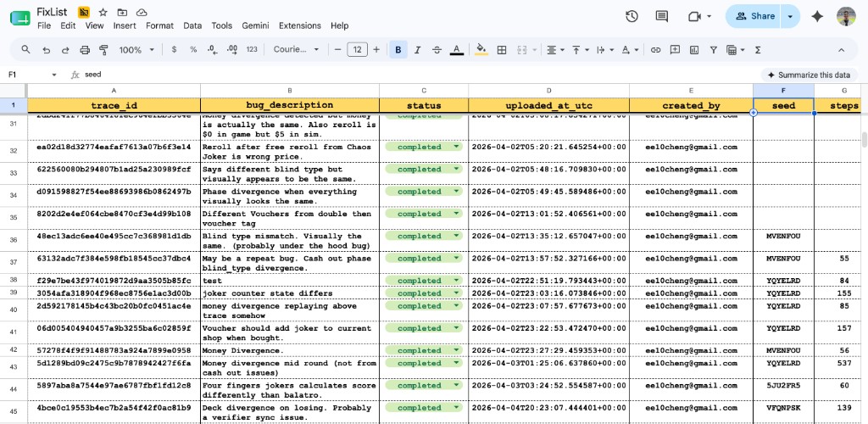868x424 pixels.
Task: Open the text wrapping dropdown
Action: (x=605, y=50)
